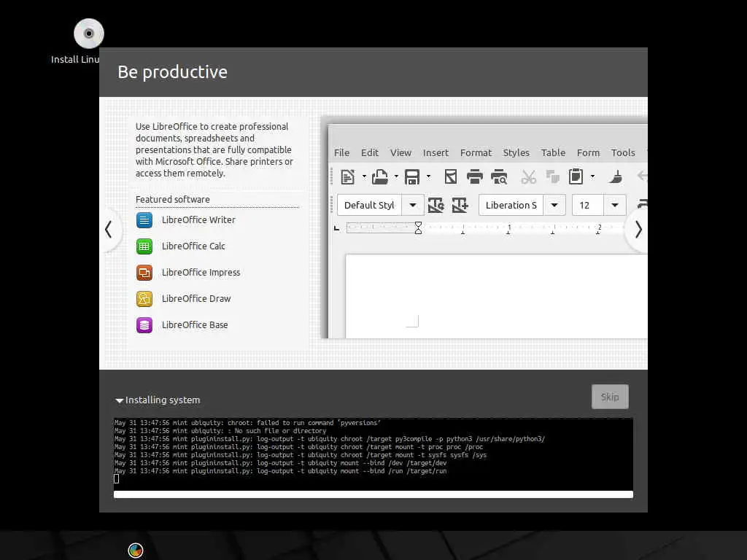Click the LibreOffice Calc label

pyautogui.click(x=193, y=246)
